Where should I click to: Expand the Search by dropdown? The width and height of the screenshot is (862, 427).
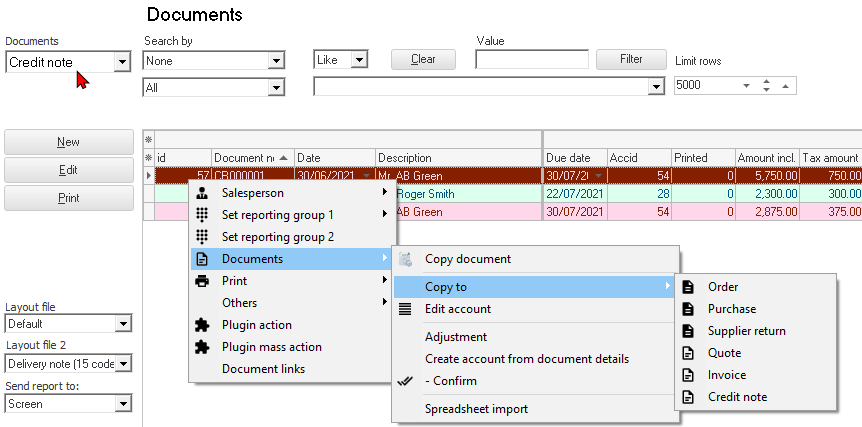276,62
